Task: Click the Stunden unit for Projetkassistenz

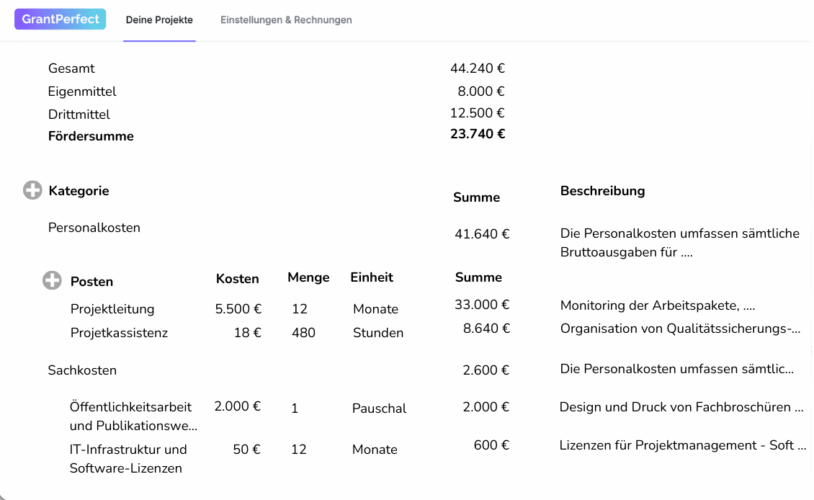Action: pos(377,332)
